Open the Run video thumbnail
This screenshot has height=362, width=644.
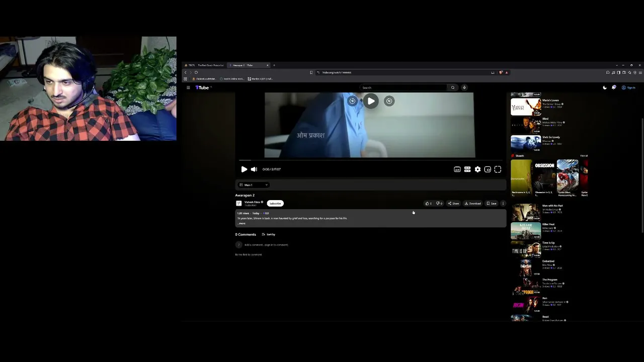tap(526, 305)
